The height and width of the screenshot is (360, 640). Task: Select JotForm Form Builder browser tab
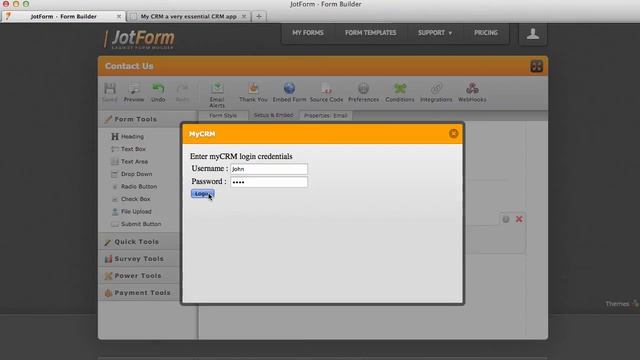[x=63, y=16]
